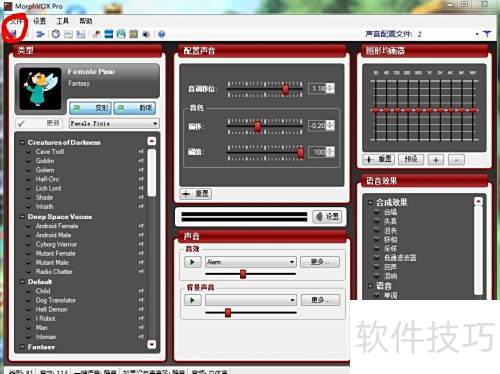The height and width of the screenshot is (374, 500).
Task: Click the blue striped toolbar icon
Action: click(x=109, y=34)
